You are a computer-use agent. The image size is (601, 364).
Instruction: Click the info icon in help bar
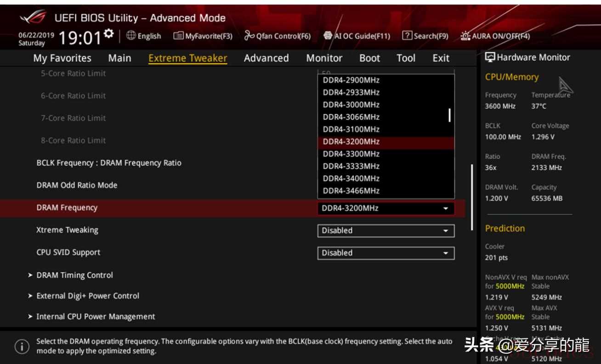point(22,347)
